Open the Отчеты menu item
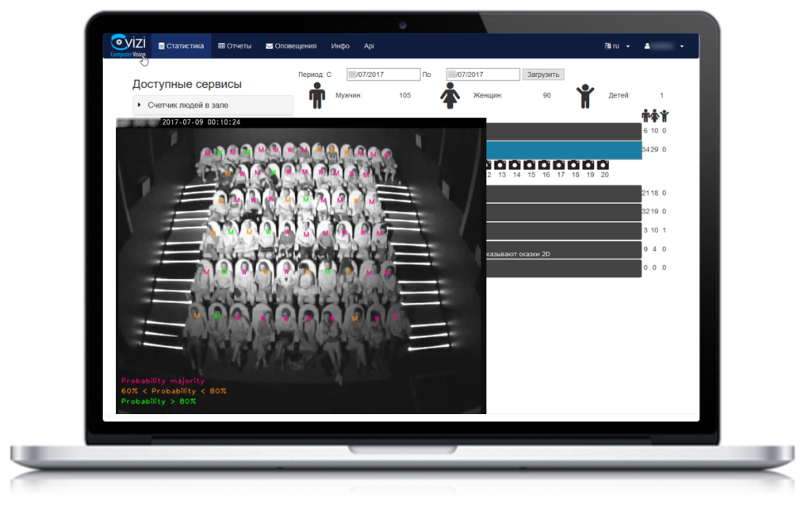The height and width of the screenshot is (506, 812). (235, 46)
